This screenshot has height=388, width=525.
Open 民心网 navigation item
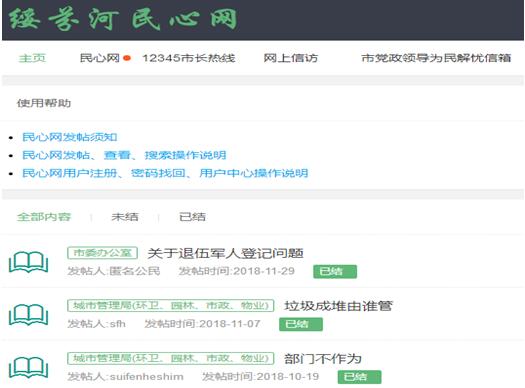pyautogui.click(x=100, y=58)
